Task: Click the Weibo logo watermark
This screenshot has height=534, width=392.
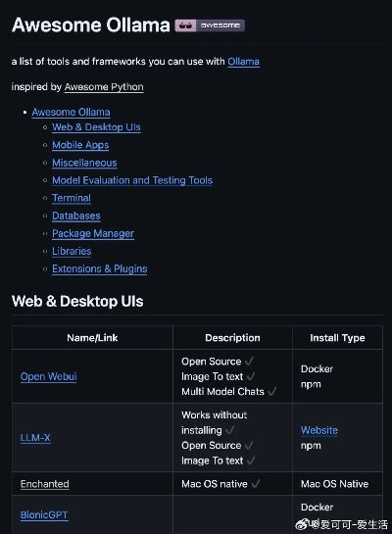Action: coord(303,524)
